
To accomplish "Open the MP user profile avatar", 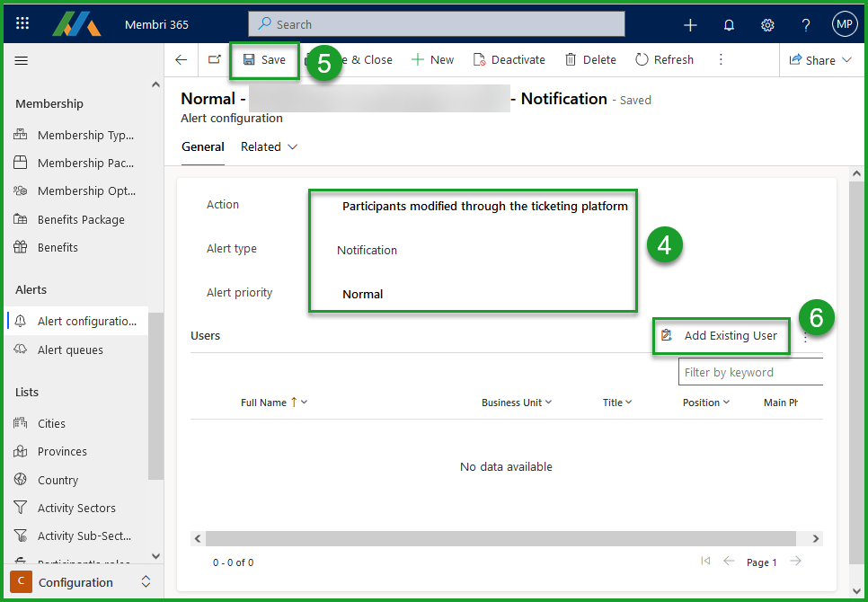I will (845, 24).
